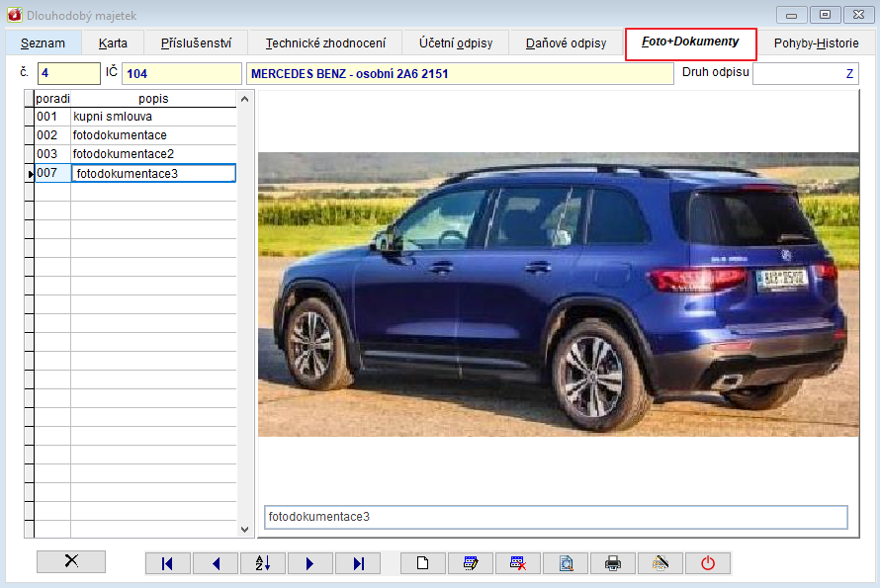This screenshot has height=588, width=880.
Task: Open the Daňové odpisy tab
Action: (566, 43)
